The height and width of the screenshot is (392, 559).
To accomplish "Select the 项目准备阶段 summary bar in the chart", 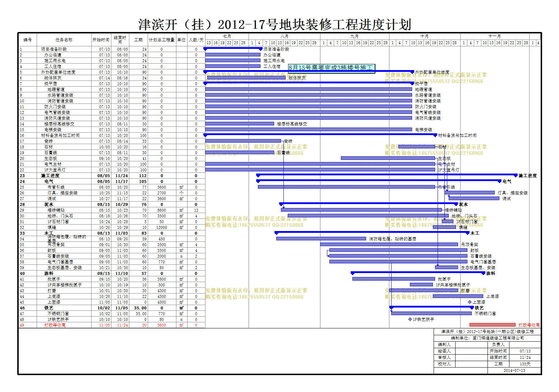I will click(233, 49).
